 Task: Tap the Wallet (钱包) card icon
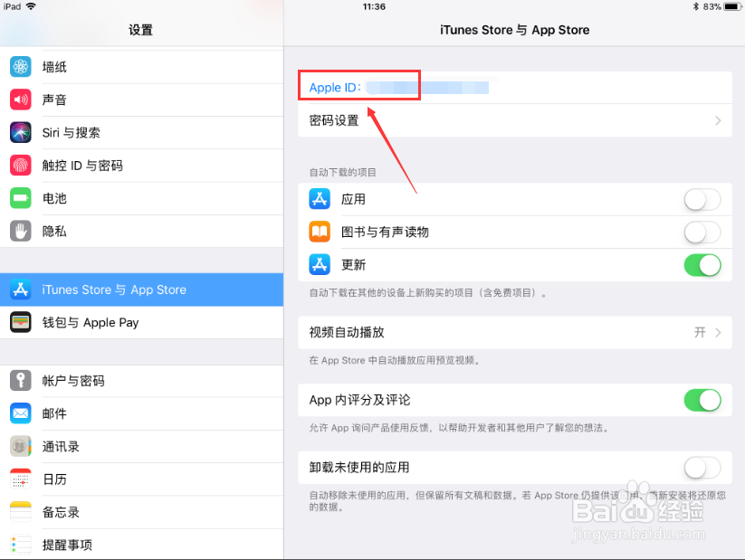click(x=21, y=322)
